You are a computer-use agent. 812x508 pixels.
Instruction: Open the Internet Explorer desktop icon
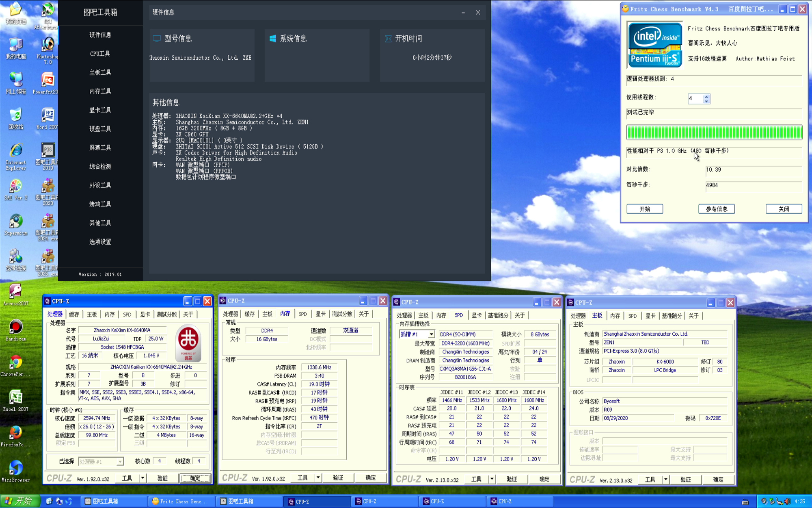click(16, 156)
